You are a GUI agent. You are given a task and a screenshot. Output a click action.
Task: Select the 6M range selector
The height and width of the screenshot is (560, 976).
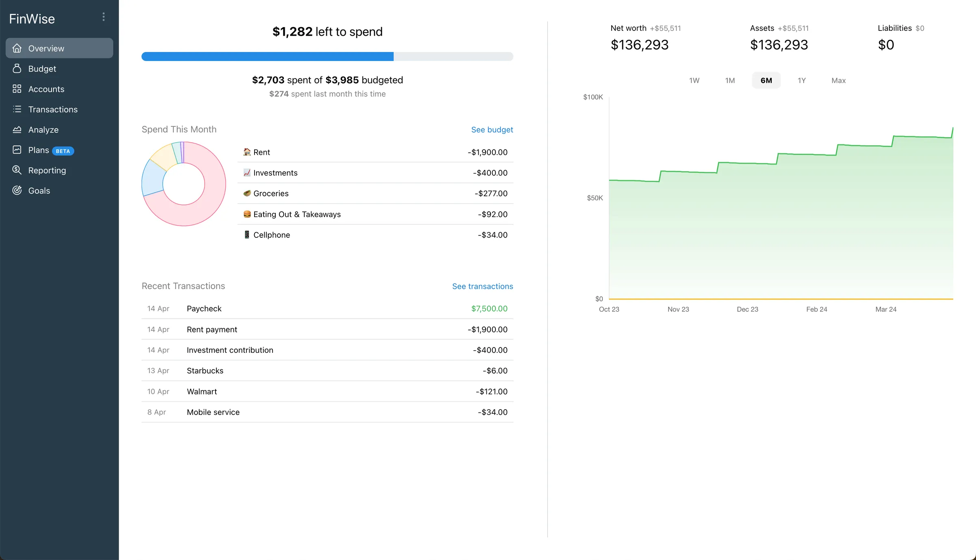click(766, 80)
